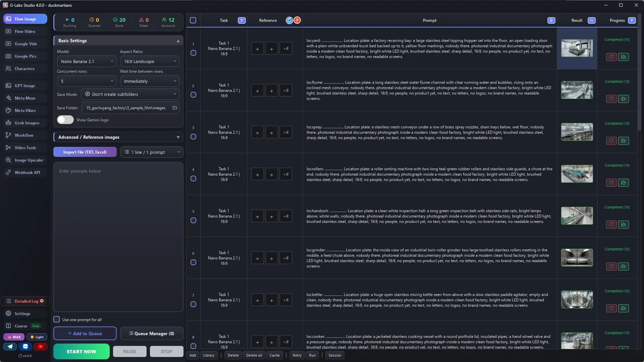The height and width of the screenshot is (362, 644).
Task: Tick the checkbox for row 3
Action: tap(193, 137)
